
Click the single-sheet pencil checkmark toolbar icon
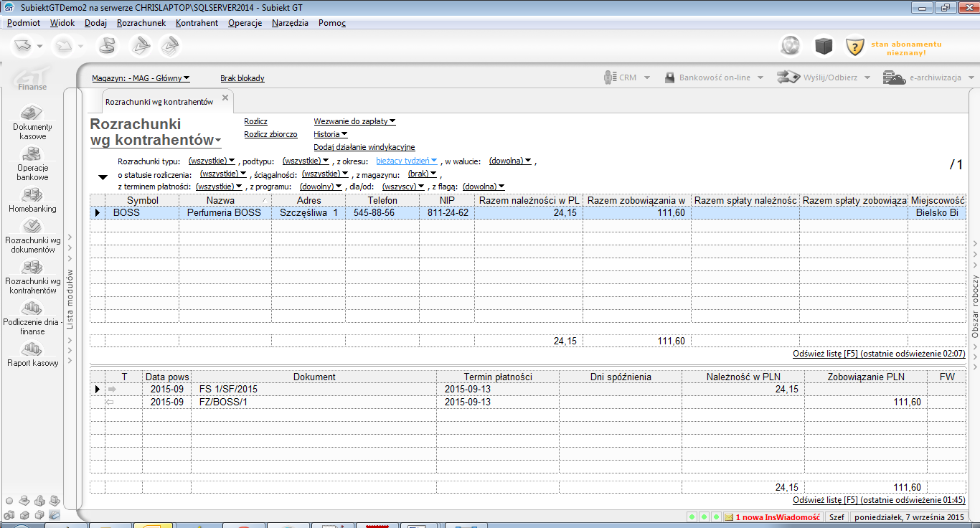[x=139, y=46]
